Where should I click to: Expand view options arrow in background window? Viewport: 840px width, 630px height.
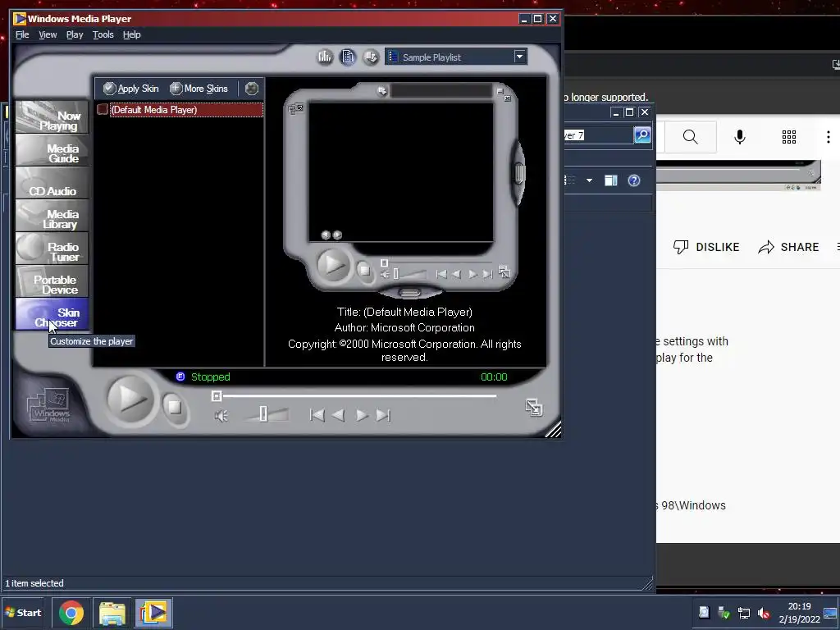pyautogui.click(x=589, y=180)
